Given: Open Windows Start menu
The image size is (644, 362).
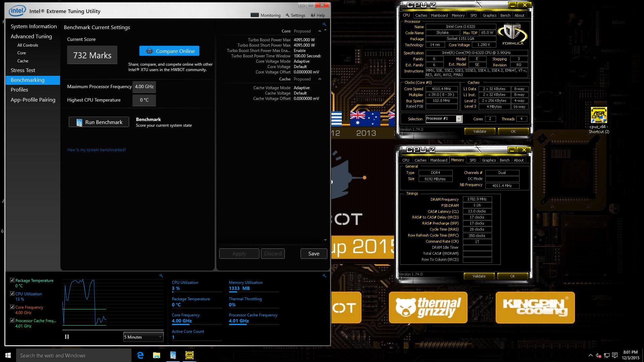Looking at the screenshot, I should point(8,355).
